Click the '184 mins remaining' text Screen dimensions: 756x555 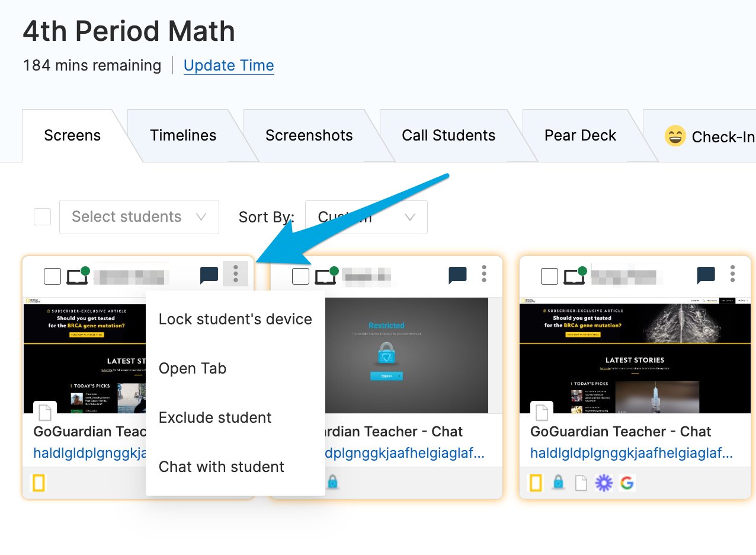[x=92, y=65]
